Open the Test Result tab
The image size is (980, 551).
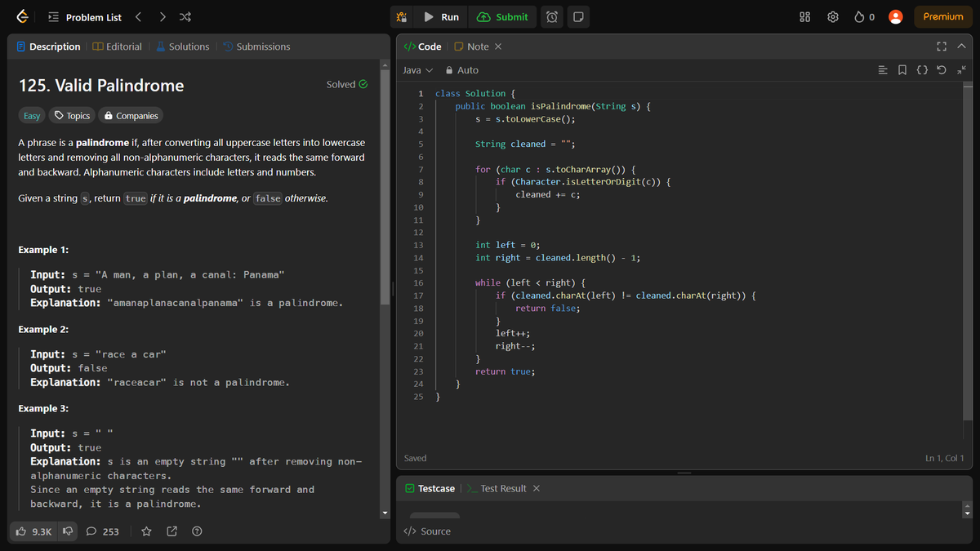pyautogui.click(x=497, y=488)
